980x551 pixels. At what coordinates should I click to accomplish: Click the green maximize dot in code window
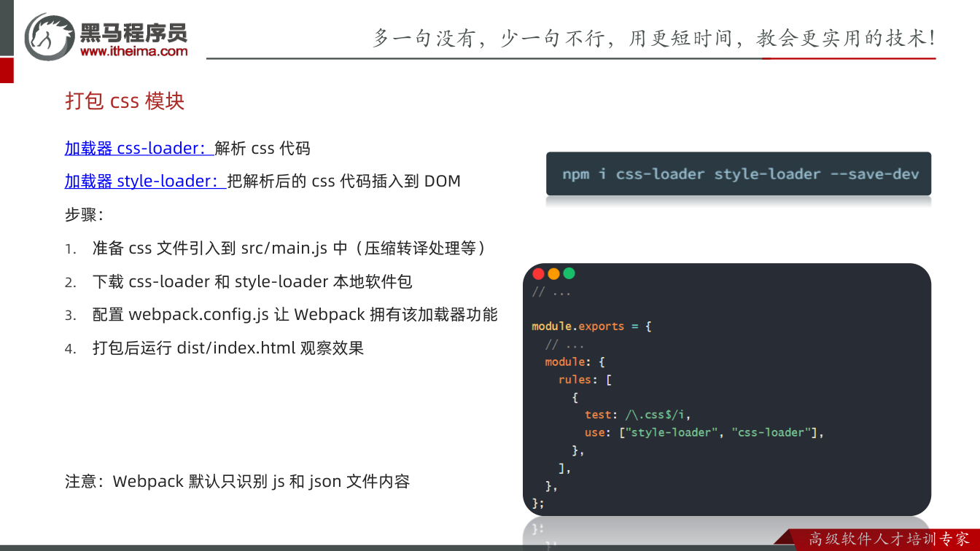(569, 274)
